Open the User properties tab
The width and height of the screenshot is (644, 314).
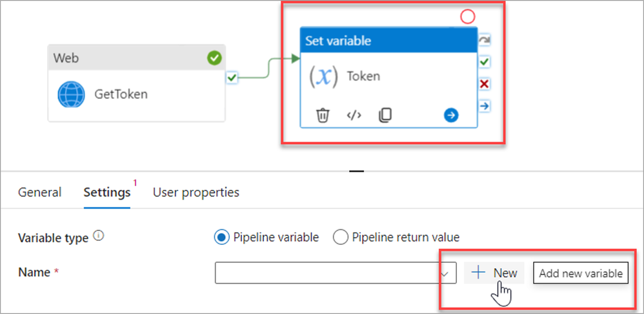[x=196, y=193]
